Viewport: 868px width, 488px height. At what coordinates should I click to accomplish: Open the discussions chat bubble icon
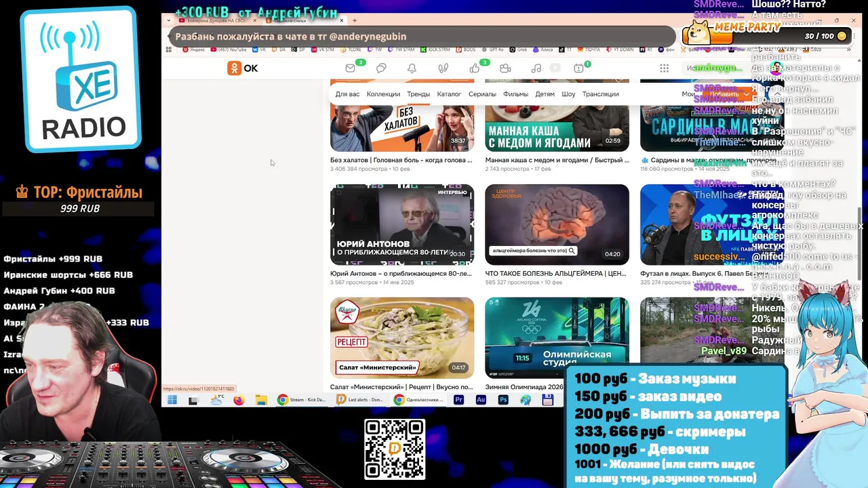(381, 68)
